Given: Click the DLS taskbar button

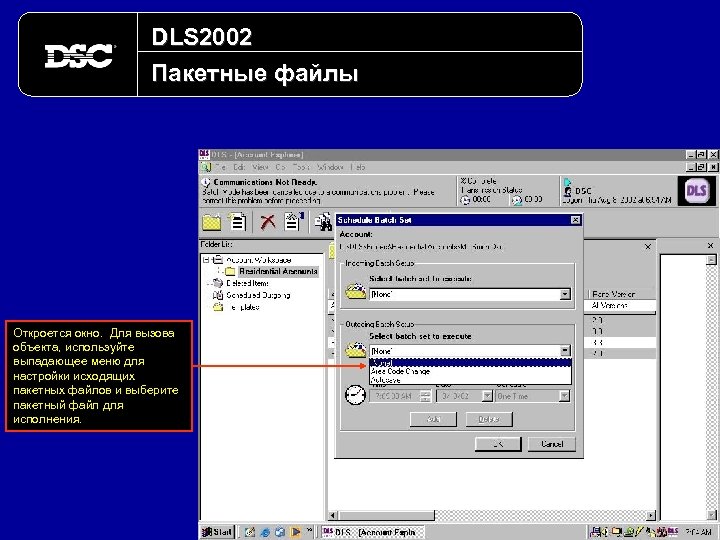Looking at the screenshot, I should click(371, 532).
